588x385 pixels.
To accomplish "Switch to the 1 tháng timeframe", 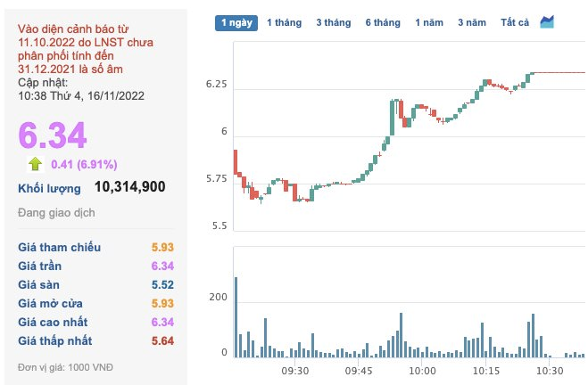I will tap(283, 22).
